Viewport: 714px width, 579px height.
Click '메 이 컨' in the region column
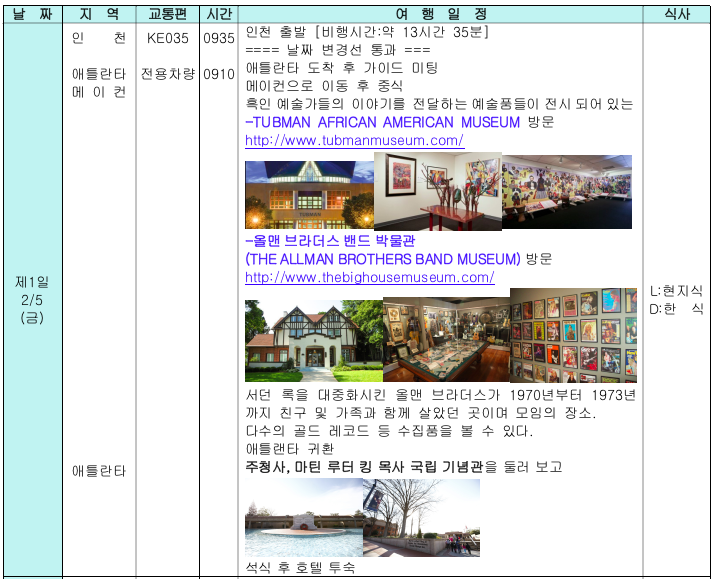click(x=99, y=92)
